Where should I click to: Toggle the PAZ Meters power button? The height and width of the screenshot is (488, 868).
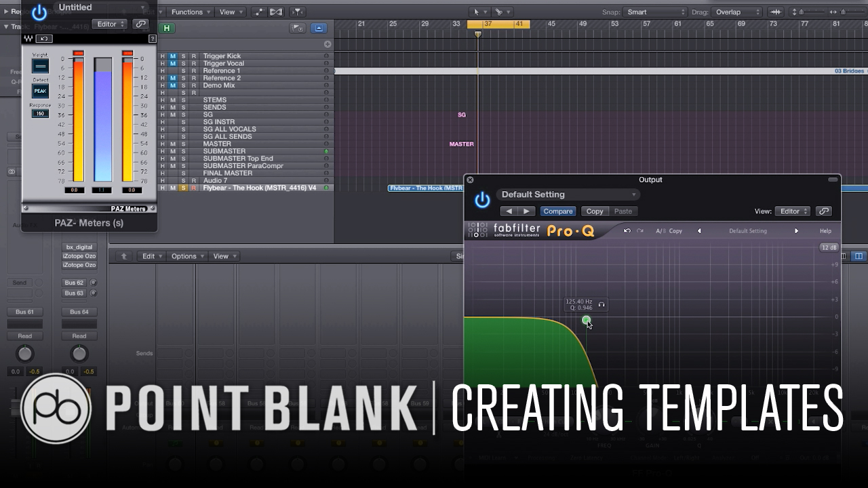pos(39,12)
